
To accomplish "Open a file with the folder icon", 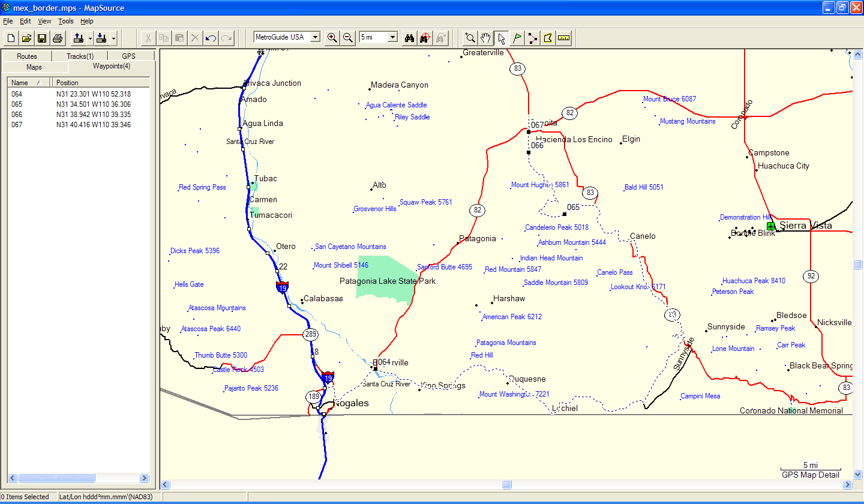I will (26, 38).
